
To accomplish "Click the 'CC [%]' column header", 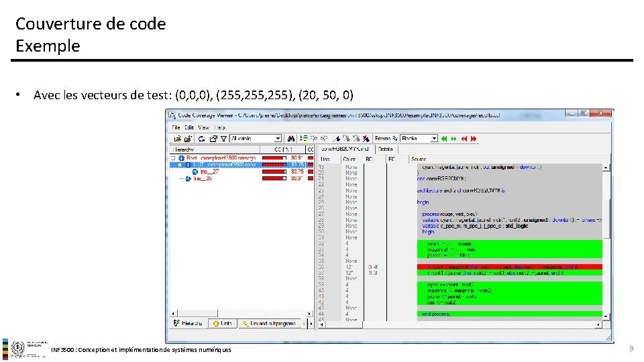I will tap(282, 149).
